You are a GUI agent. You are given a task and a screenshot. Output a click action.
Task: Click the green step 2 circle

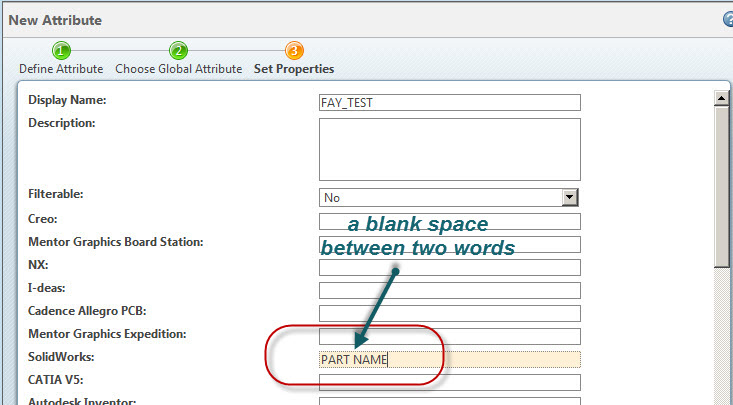pos(178,51)
